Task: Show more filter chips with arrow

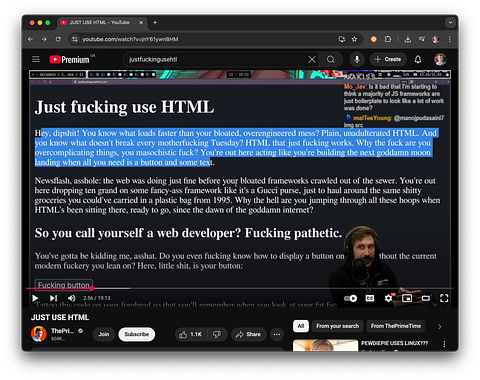Action: click(439, 326)
